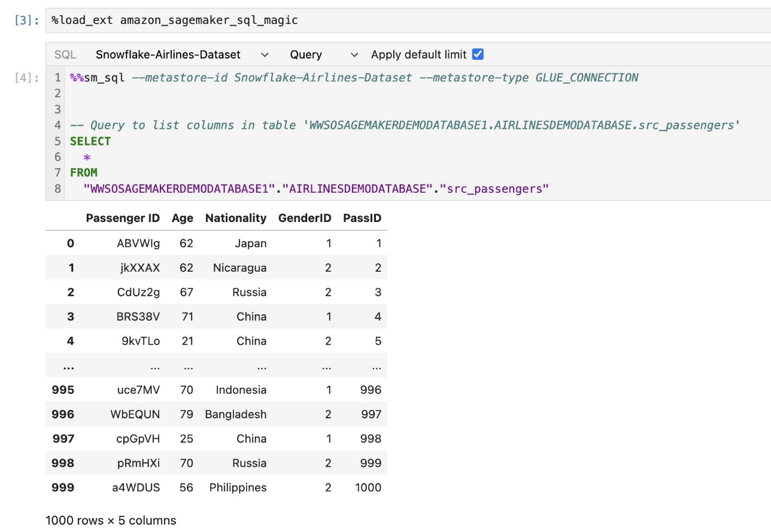Click the age value 79
This screenshot has width=771, height=532.
click(x=187, y=415)
